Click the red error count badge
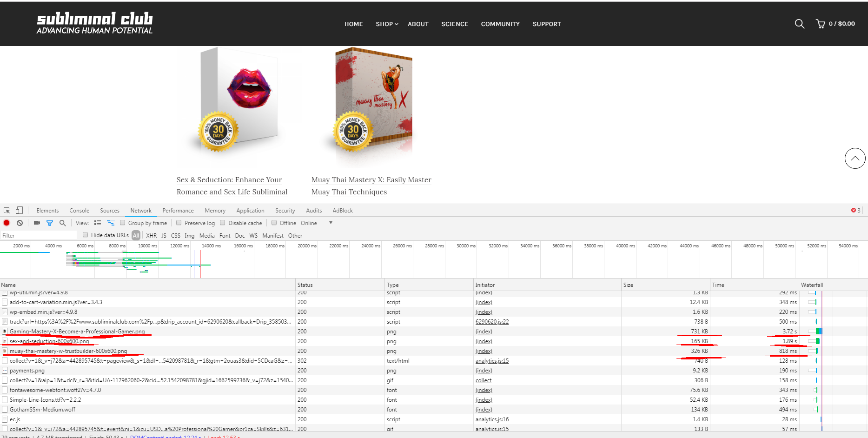Image resolution: width=868 pixels, height=438 pixels. point(856,211)
